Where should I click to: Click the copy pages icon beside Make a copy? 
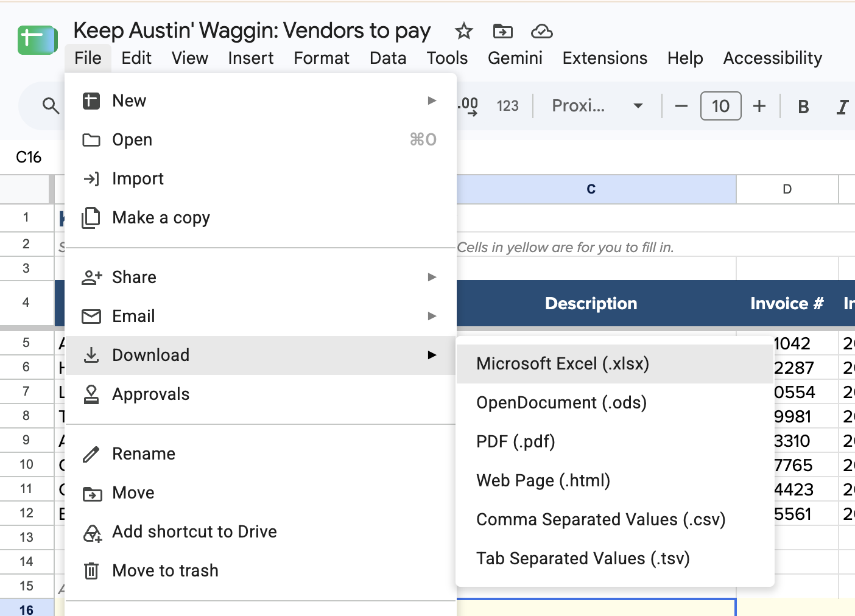coord(91,218)
